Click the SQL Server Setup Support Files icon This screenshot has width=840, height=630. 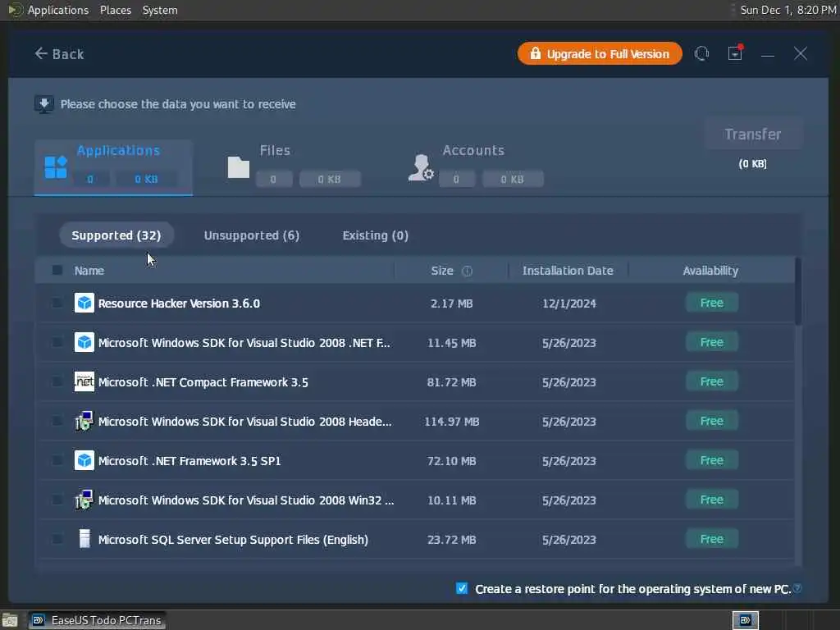tap(84, 539)
